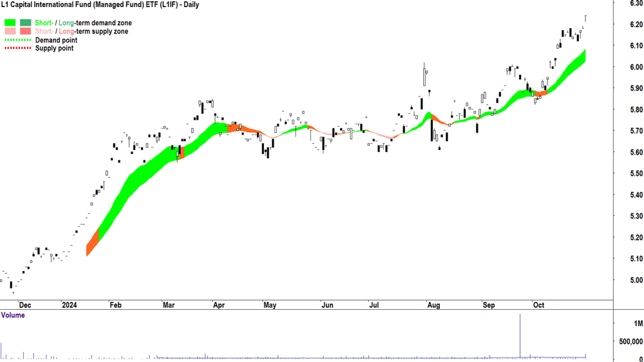Click the Aug label on the date axis

click(433, 305)
